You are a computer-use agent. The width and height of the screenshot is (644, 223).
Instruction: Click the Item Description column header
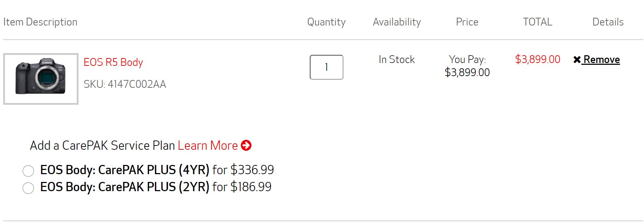pyautogui.click(x=40, y=22)
